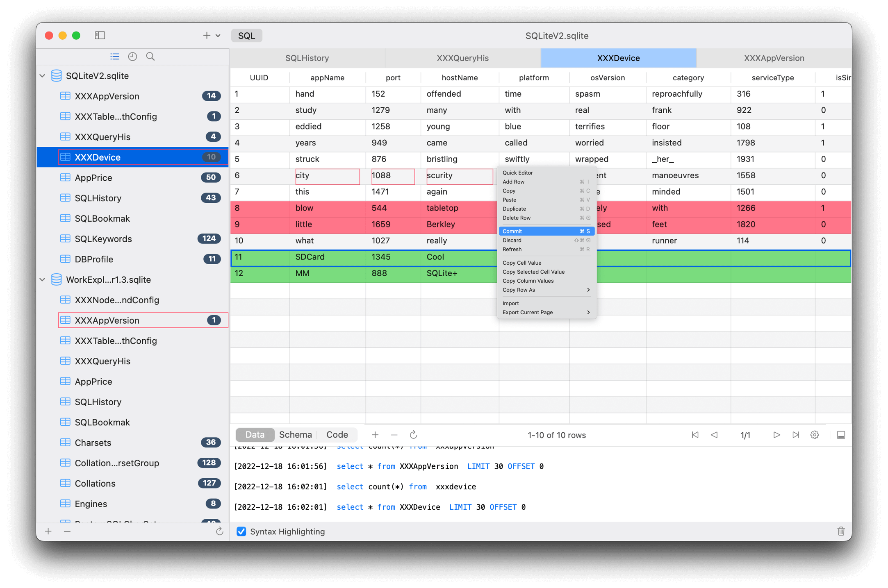Open the Charsets table

click(132, 443)
